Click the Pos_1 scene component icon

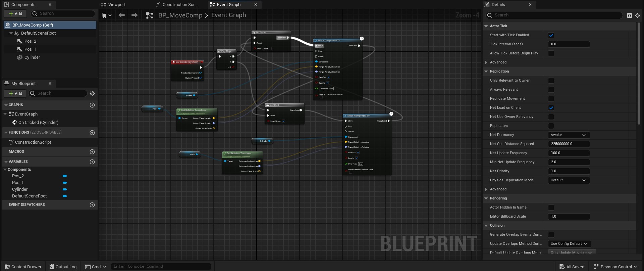coord(20,49)
